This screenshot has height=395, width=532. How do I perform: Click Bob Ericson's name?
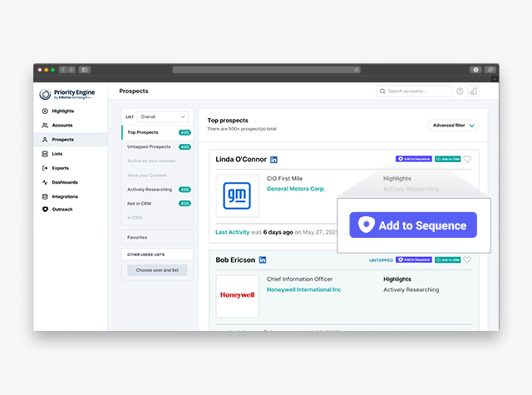pyautogui.click(x=235, y=260)
